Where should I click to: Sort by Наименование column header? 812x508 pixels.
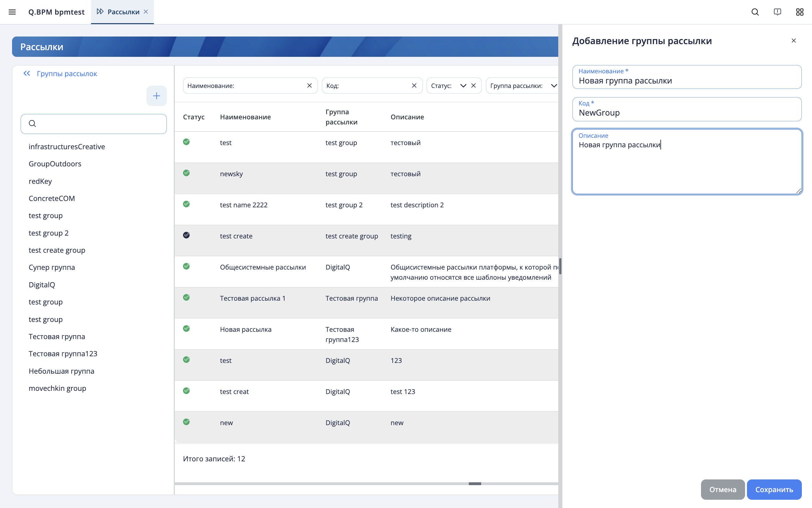245,117
